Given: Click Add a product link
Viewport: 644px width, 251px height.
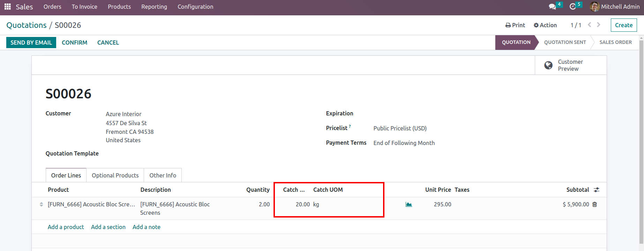Looking at the screenshot, I should point(66,227).
